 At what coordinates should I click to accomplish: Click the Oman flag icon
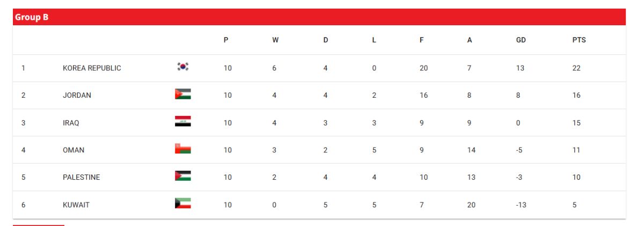[183, 149]
